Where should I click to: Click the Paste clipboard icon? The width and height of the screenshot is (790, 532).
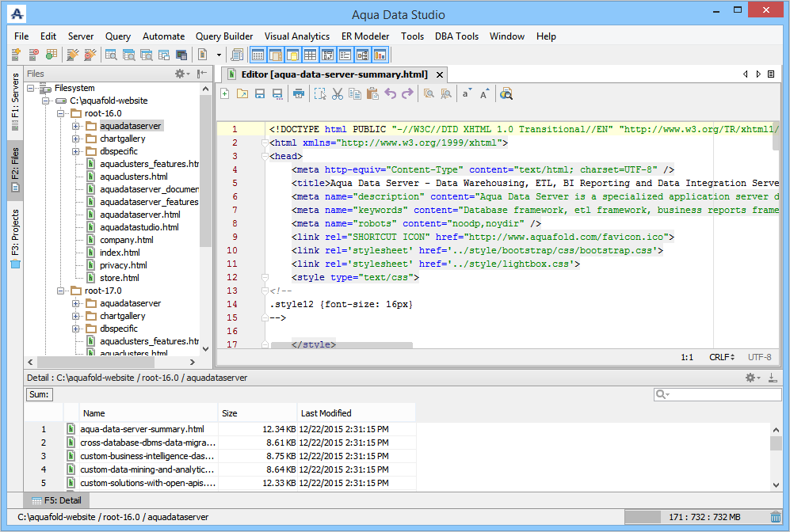(372, 94)
